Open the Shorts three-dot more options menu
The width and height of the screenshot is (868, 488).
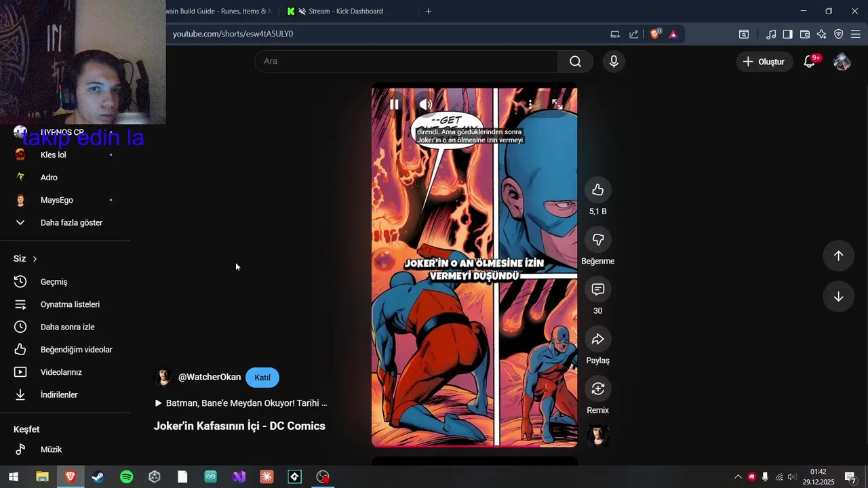(530, 104)
